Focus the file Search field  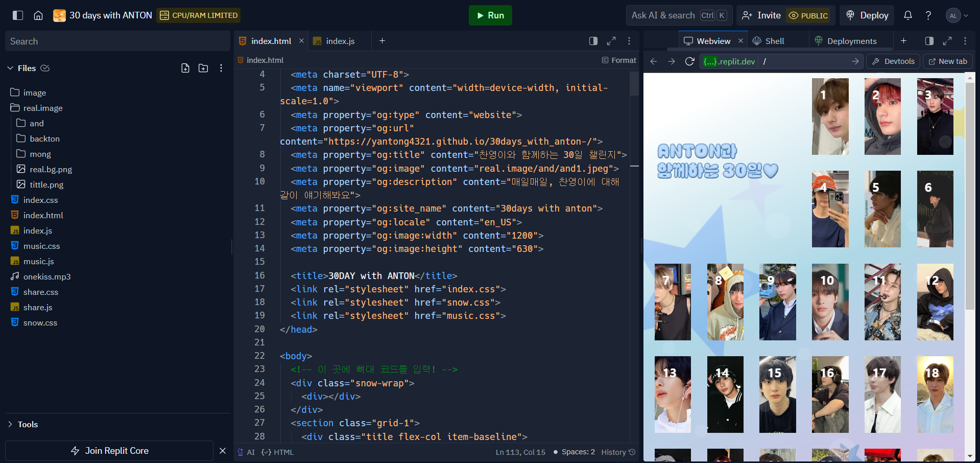(117, 41)
